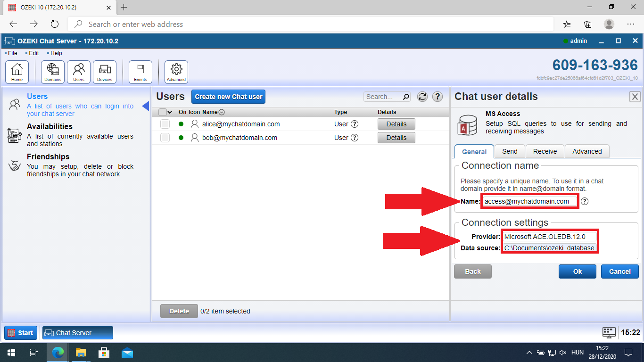Open the Domains toolbar icon
Screen dimensions: 644x362
click(53, 72)
